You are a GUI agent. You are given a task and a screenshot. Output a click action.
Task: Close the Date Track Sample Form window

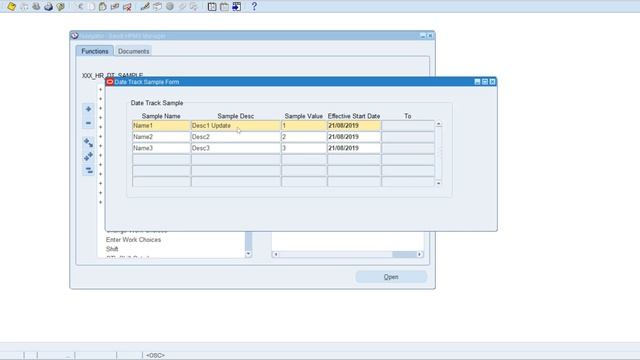[x=493, y=82]
